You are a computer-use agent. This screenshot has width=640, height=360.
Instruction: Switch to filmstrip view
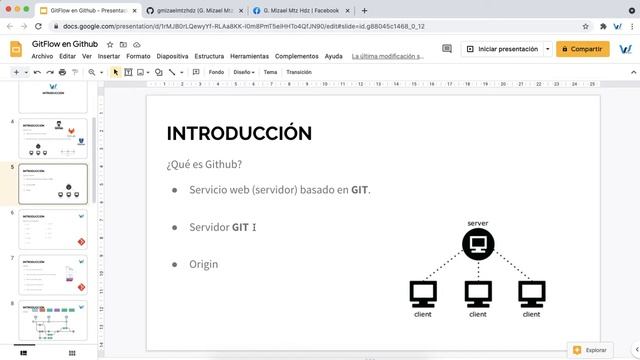[24, 353]
